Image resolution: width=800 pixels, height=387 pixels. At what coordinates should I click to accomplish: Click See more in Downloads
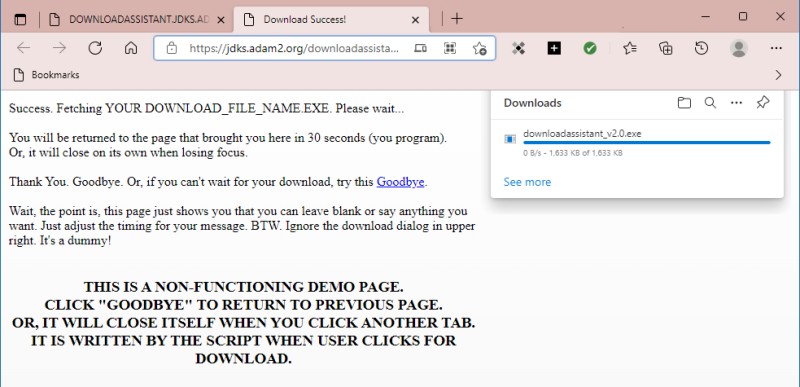[527, 182]
